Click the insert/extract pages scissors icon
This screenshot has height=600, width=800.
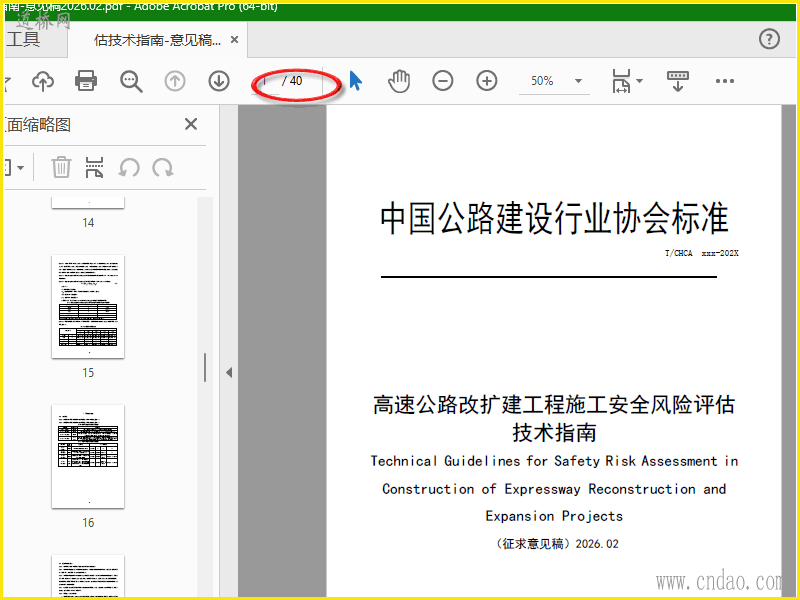click(x=94, y=167)
